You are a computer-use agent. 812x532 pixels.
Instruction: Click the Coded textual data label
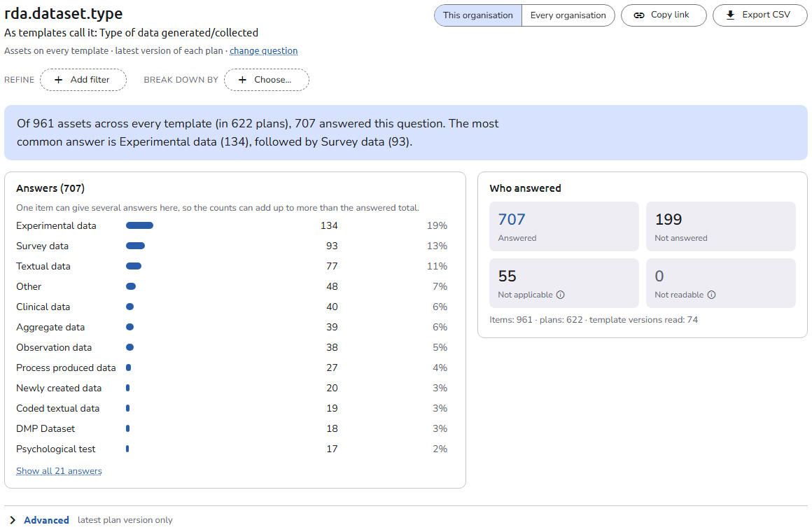58,408
